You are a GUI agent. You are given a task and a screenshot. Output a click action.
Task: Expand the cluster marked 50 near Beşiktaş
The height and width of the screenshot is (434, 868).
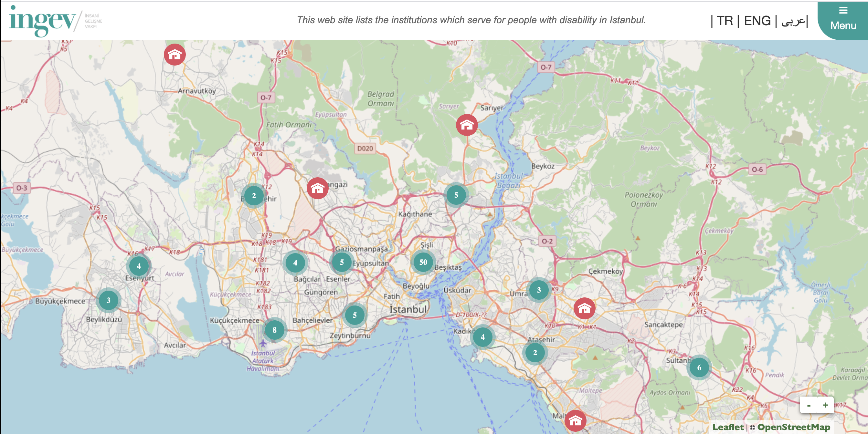coord(424,262)
